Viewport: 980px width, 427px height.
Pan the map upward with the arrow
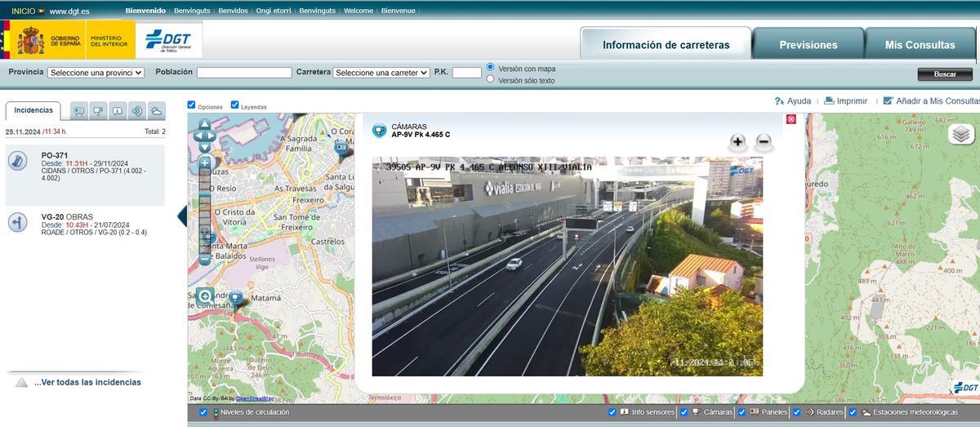coord(204,125)
